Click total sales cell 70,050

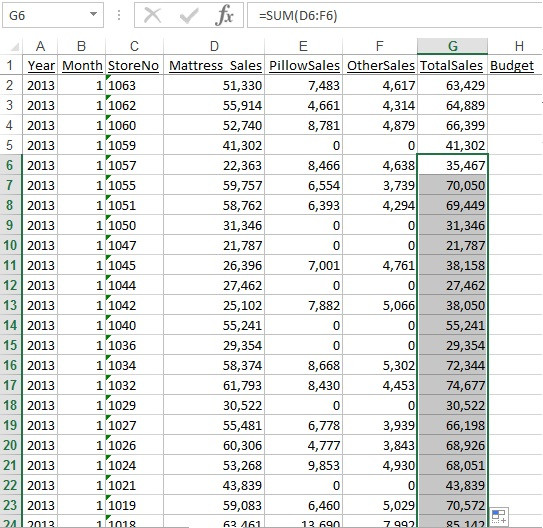coord(453,185)
